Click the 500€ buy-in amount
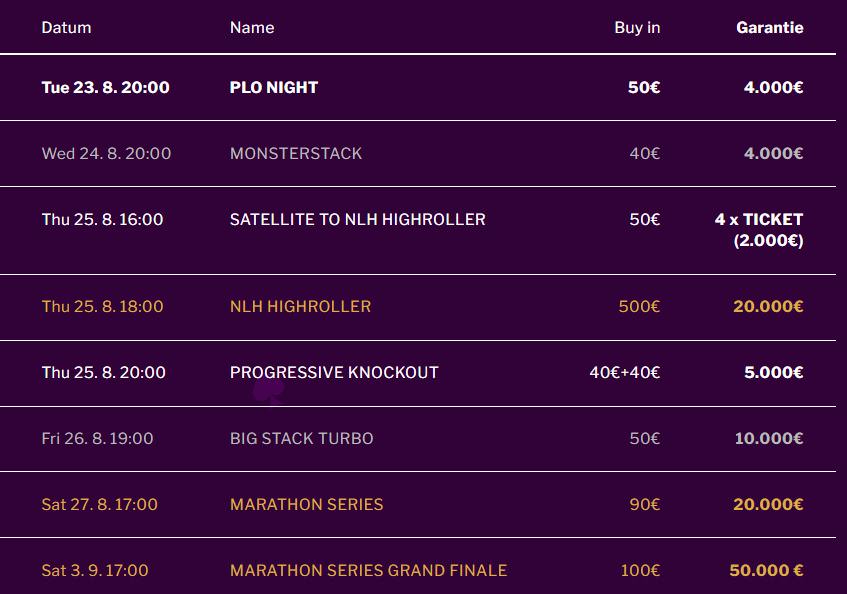 click(x=639, y=306)
